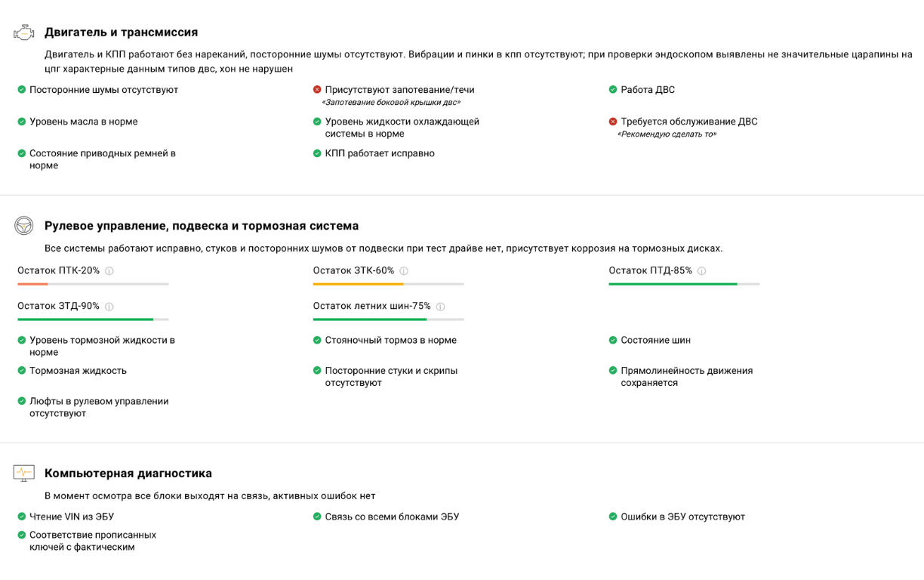Click info icon next to Остаток ЗТД-90%
The height and width of the screenshot is (580, 924).
point(109,307)
